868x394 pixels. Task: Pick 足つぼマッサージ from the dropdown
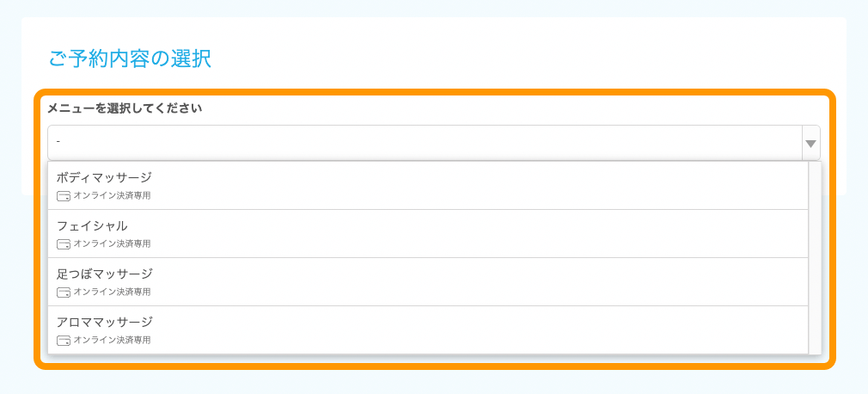point(104,274)
